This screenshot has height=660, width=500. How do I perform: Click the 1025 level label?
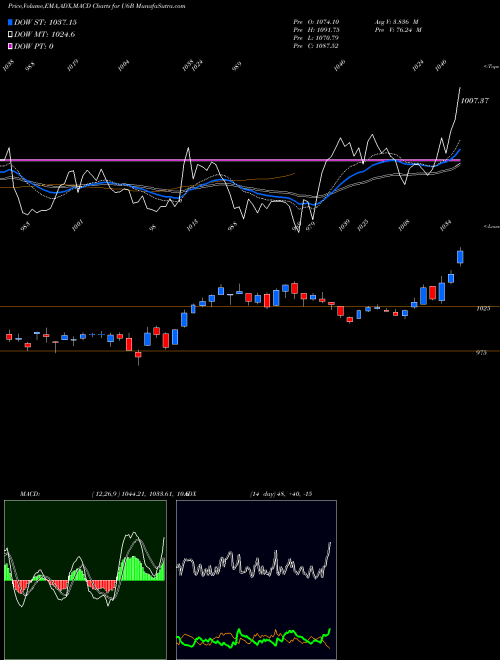(483, 309)
